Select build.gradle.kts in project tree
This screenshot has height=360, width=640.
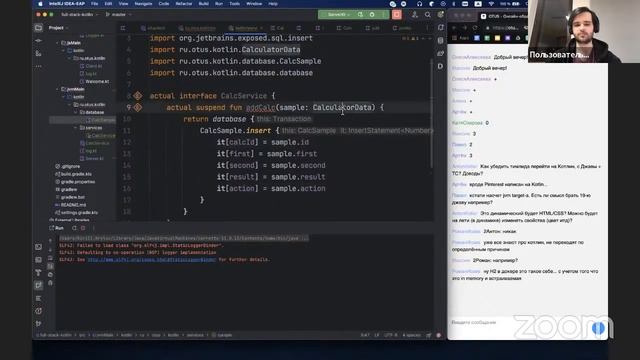click(x=76, y=174)
